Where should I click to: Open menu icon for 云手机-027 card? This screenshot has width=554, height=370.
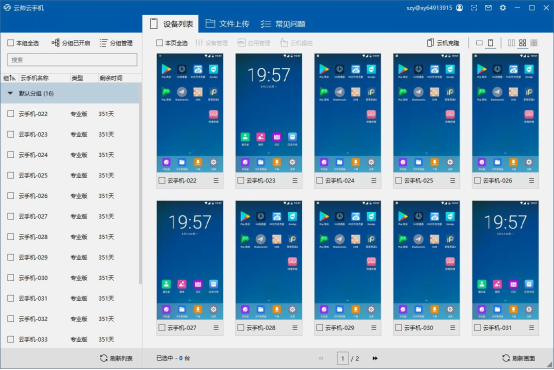216,328
